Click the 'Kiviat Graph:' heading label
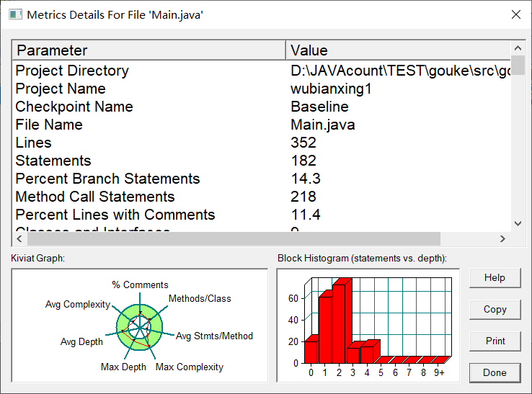Screen dimensions: 532x394 coord(37,258)
